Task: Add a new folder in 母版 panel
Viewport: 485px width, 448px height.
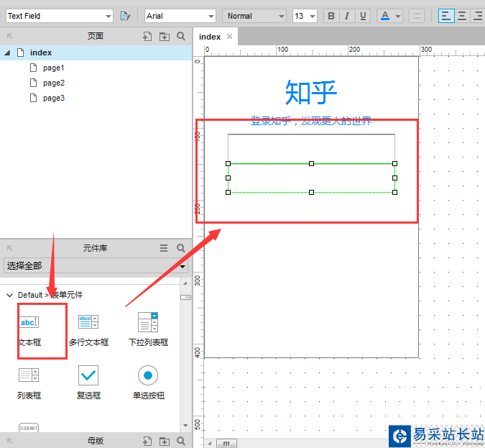Action: tap(165, 441)
